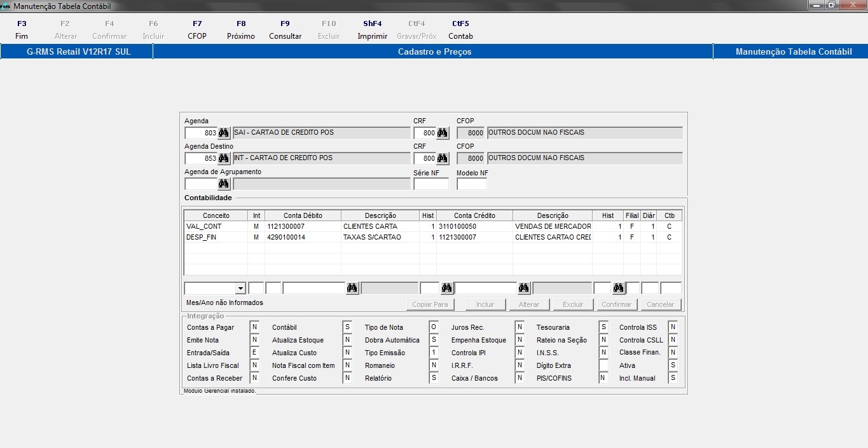
Task: Click CRF lookup binoculars in Agenda Destino row
Action: pyautogui.click(x=443, y=158)
